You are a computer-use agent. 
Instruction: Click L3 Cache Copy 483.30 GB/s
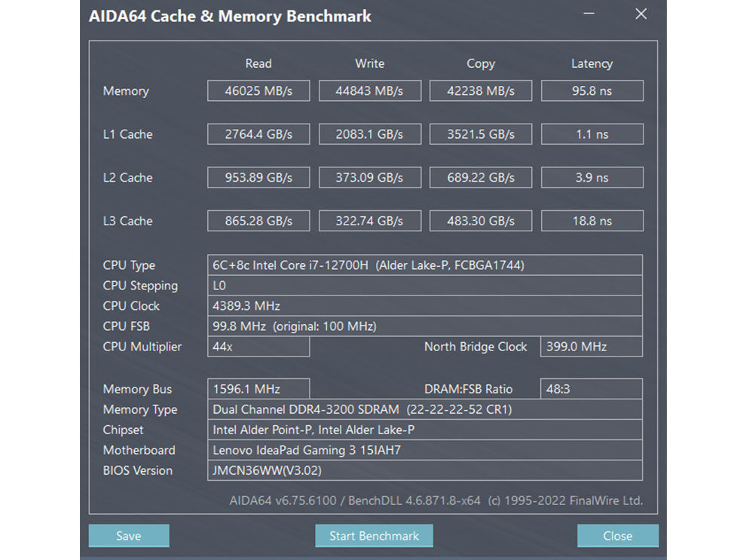tap(481, 220)
